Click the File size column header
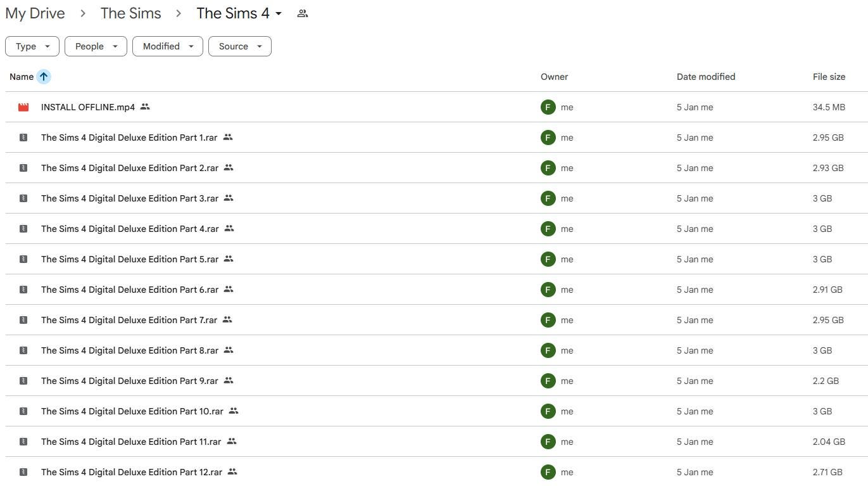The image size is (868, 486). point(829,76)
